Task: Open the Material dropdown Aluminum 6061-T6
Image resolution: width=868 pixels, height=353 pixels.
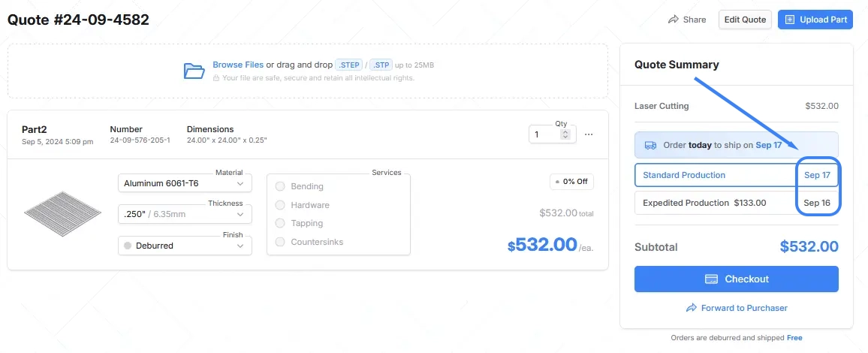Action: 185,183
